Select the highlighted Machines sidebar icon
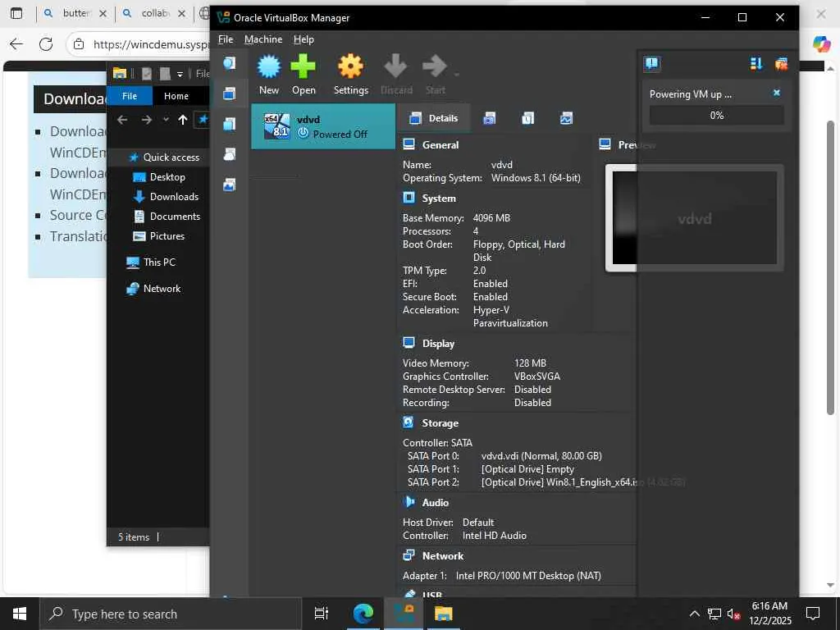Viewport: 840px width, 630px height. click(x=230, y=94)
